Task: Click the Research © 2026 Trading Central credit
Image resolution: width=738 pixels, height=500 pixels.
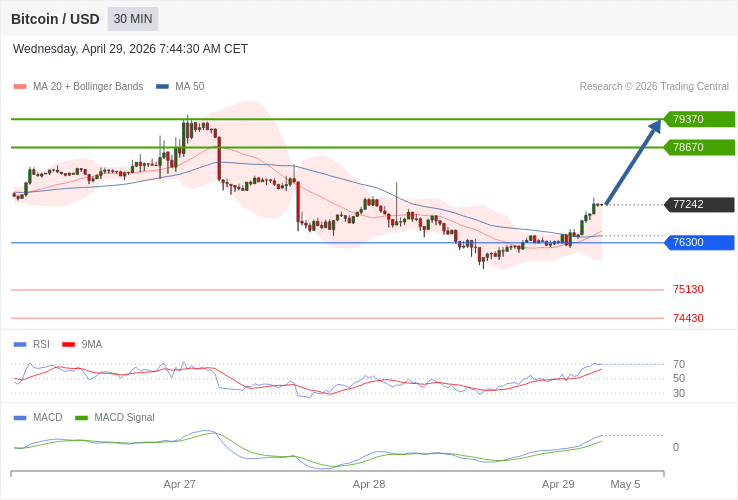Action: (x=654, y=86)
